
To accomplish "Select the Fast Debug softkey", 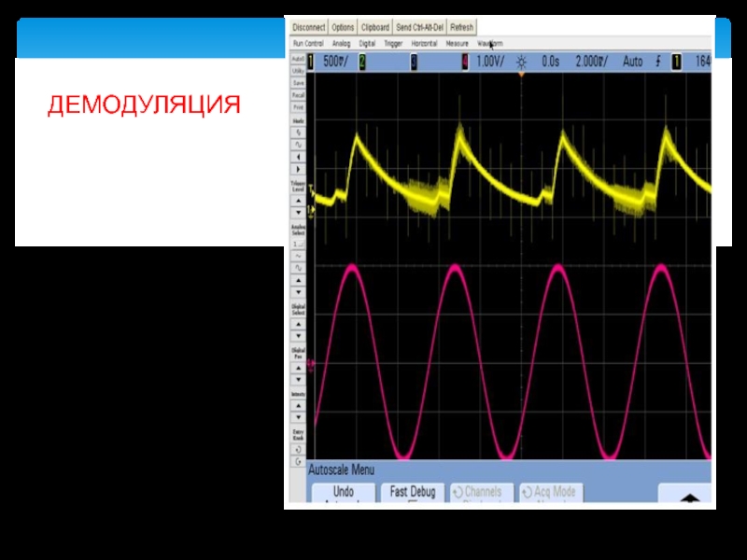I will (x=413, y=494).
